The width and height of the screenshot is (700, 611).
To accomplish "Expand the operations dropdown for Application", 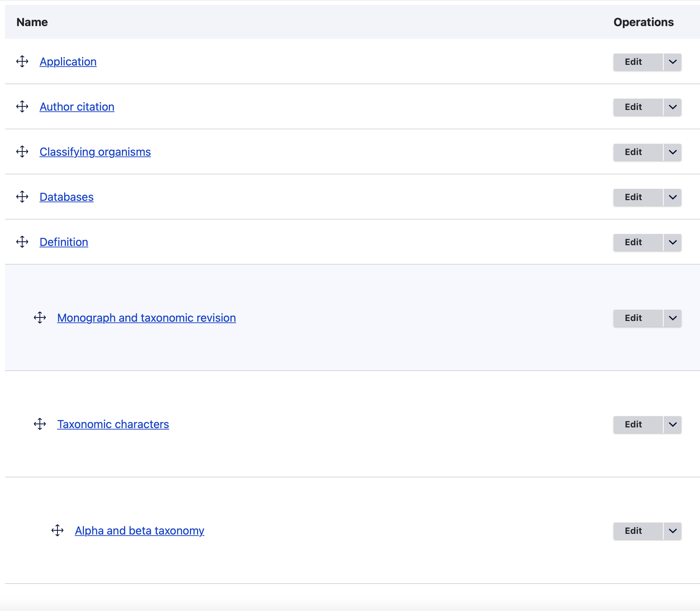I will [672, 62].
